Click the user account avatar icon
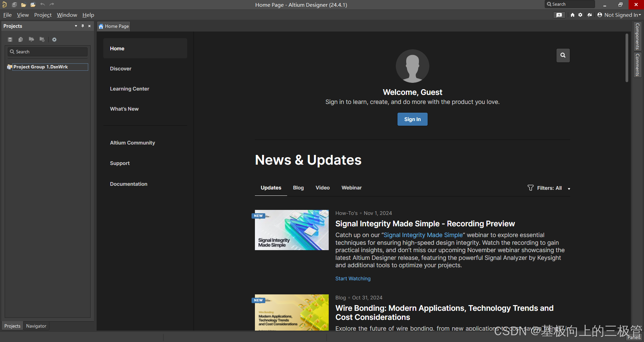The width and height of the screenshot is (644, 342). point(600,15)
